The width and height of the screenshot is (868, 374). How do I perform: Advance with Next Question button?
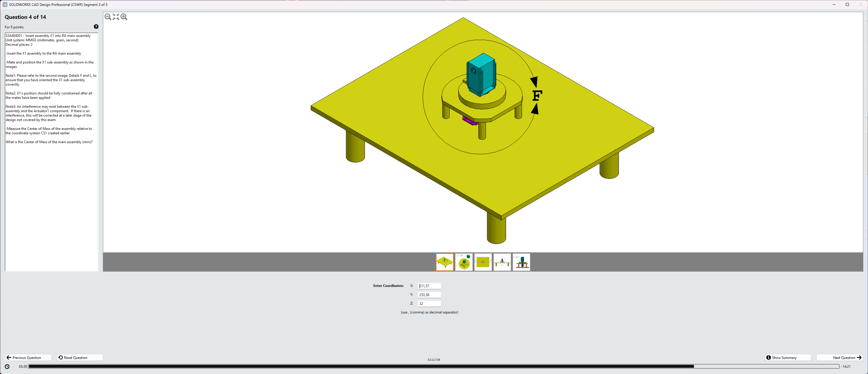pyautogui.click(x=839, y=357)
